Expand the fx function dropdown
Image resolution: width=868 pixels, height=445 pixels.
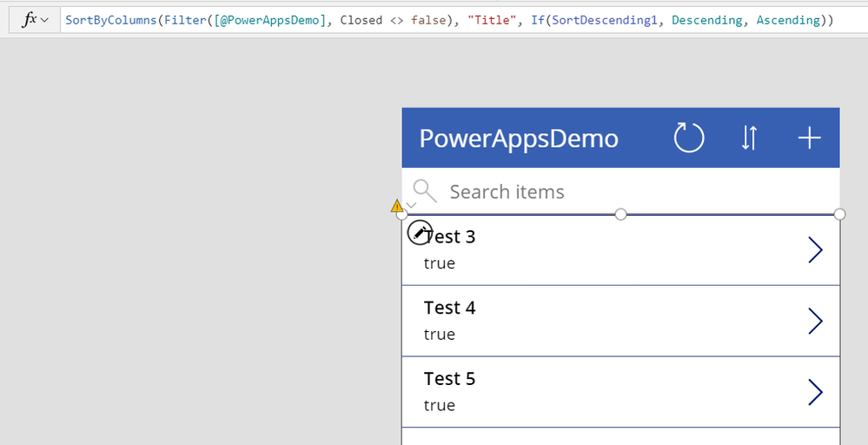click(36, 20)
